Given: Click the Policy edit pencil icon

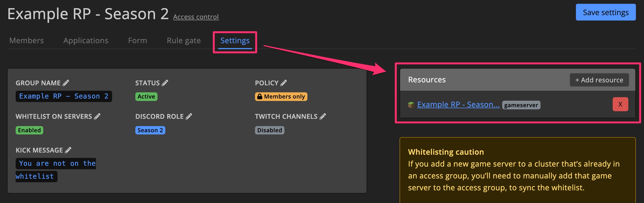Looking at the screenshot, I should [283, 83].
